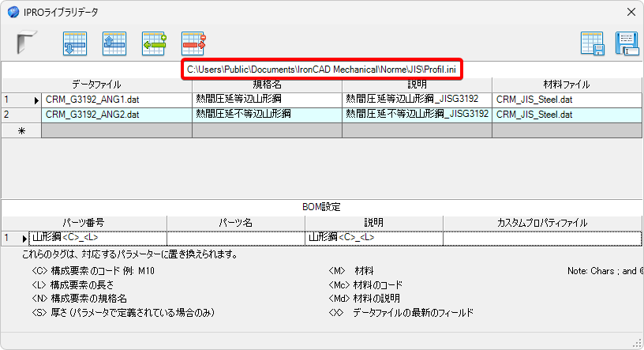Select row 1 CRM_JIS_Steel.dat cell

[x=567, y=100]
